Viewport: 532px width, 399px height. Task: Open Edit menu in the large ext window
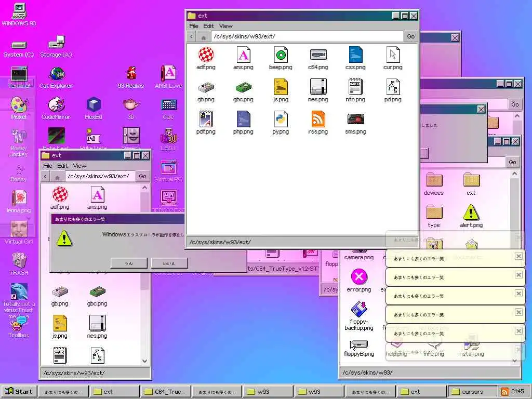[208, 26]
